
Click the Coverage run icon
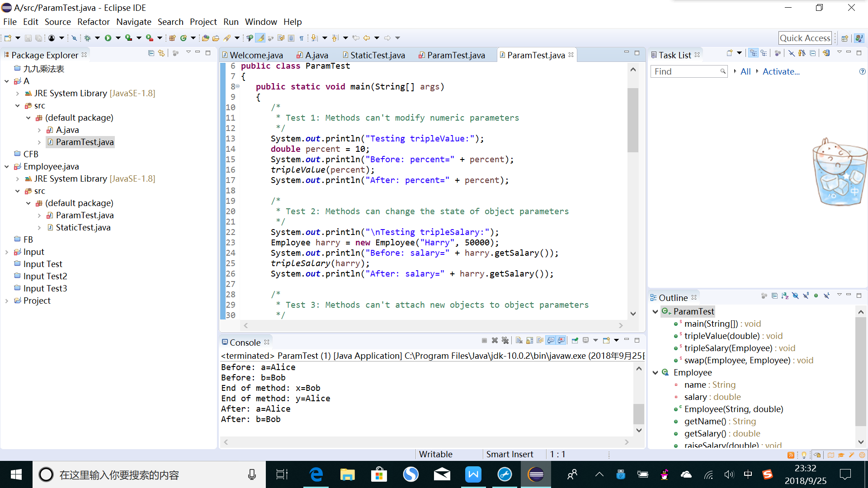pos(129,38)
